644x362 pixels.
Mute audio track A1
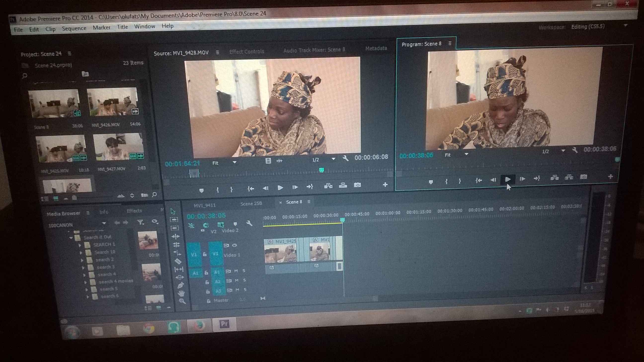click(x=236, y=271)
